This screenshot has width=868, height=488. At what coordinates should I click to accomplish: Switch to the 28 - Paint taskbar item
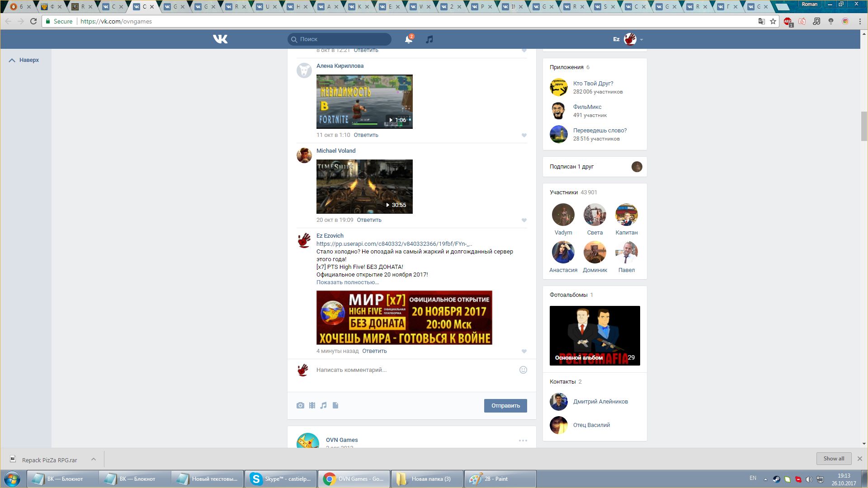[x=500, y=479]
